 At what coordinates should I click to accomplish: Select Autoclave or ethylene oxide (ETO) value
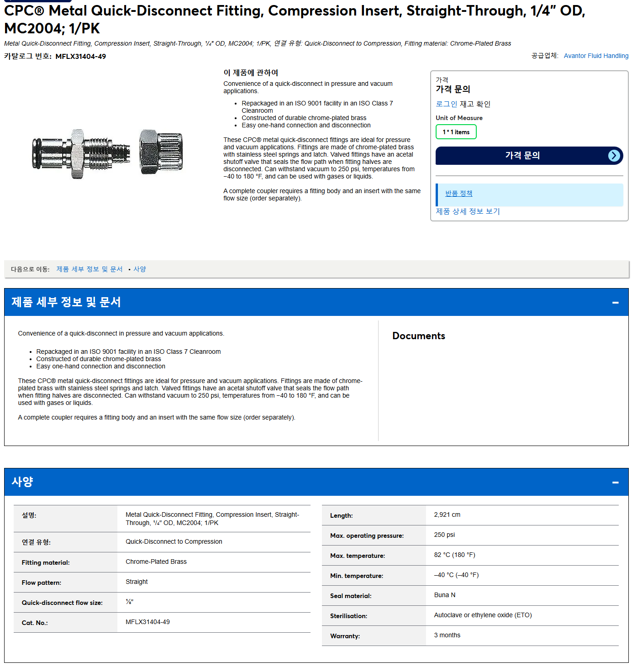click(x=483, y=615)
